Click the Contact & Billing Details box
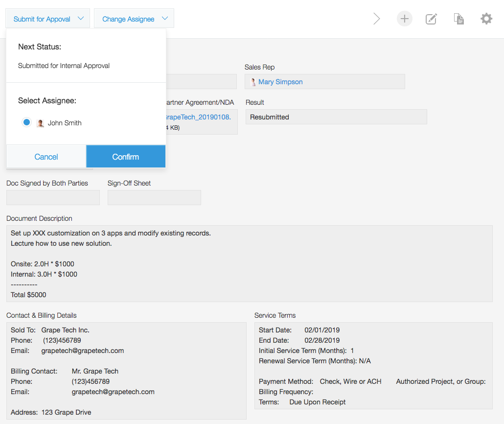Image resolution: width=504 pixels, height=424 pixels. coord(126,371)
